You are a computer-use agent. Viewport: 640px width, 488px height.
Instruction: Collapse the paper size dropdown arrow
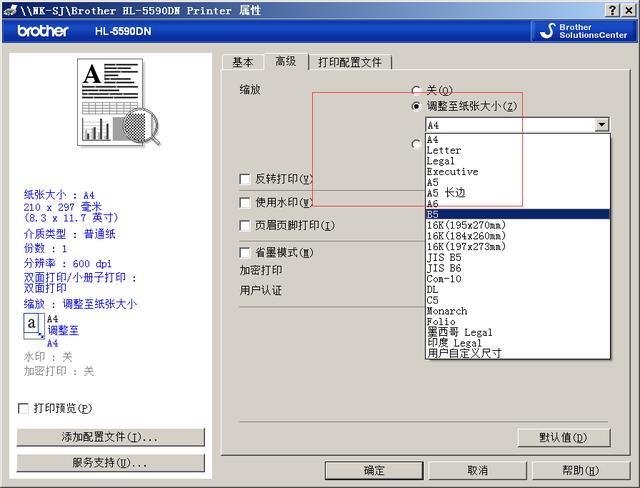pos(602,124)
